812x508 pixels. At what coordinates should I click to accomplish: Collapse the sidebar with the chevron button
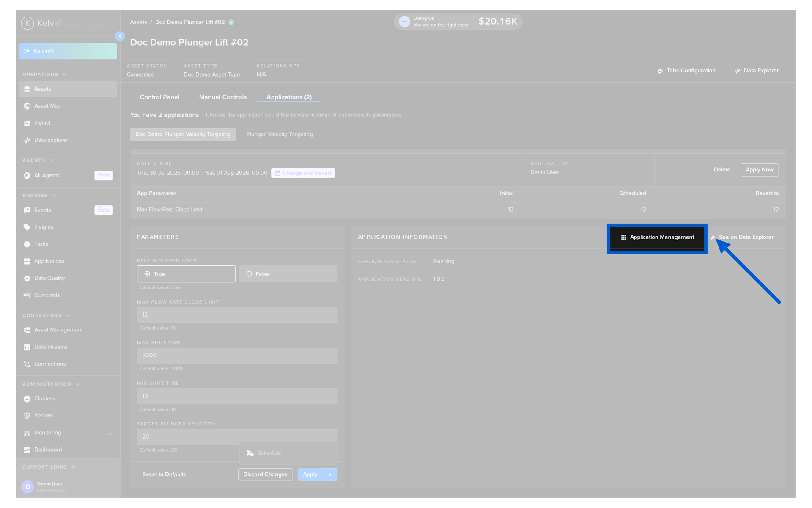[x=120, y=36]
